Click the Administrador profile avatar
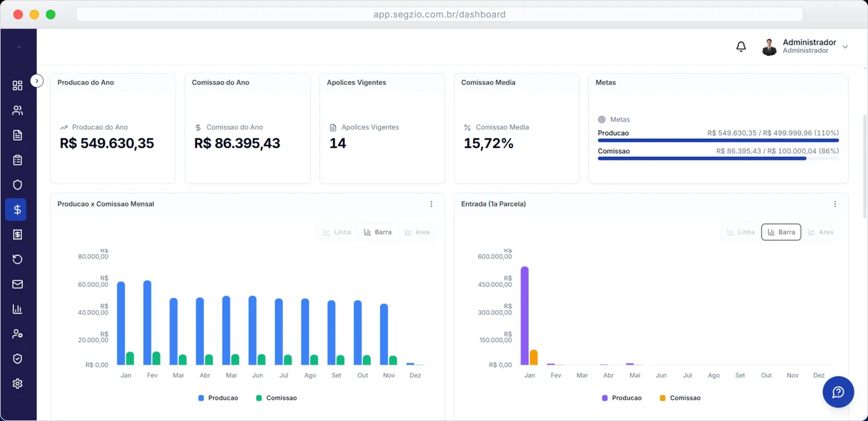868x421 pixels. coord(769,47)
